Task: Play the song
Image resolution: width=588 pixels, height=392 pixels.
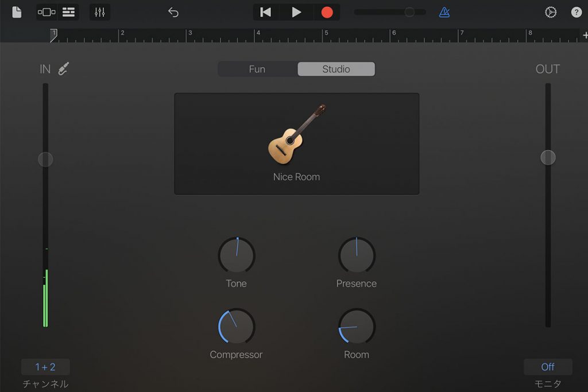Action: pyautogui.click(x=296, y=13)
